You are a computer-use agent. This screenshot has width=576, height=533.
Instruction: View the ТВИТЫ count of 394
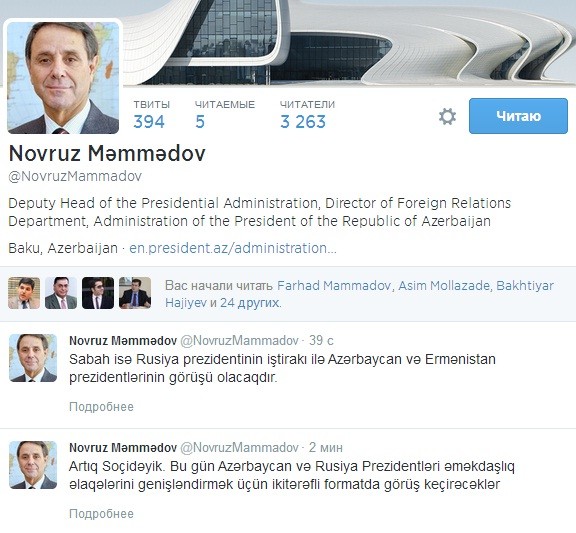click(x=151, y=115)
